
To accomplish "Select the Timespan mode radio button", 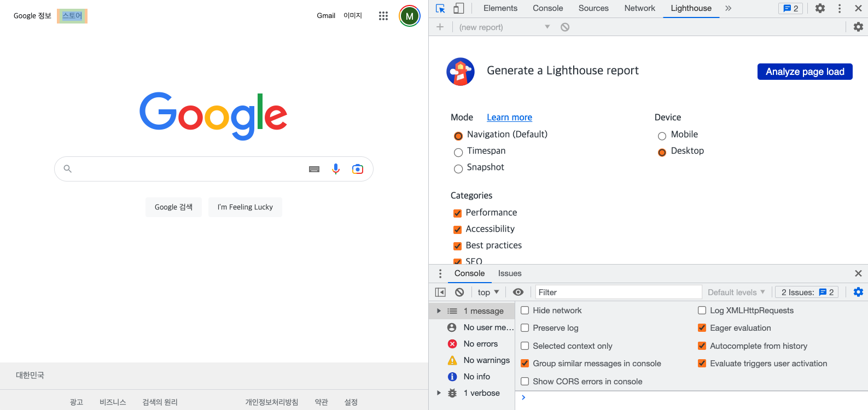I will click(458, 153).
